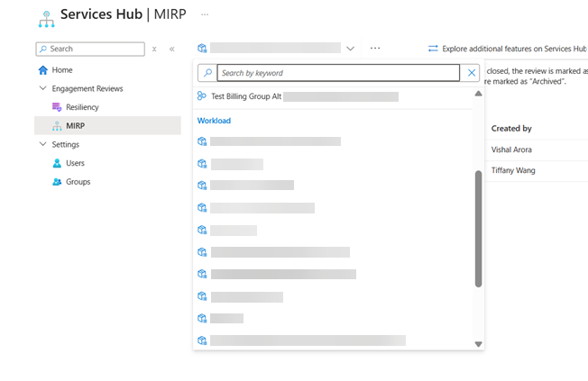Click the dropdown list scroll up arrow
This screenshot has height=381, width=588.
tap(478, 94)
